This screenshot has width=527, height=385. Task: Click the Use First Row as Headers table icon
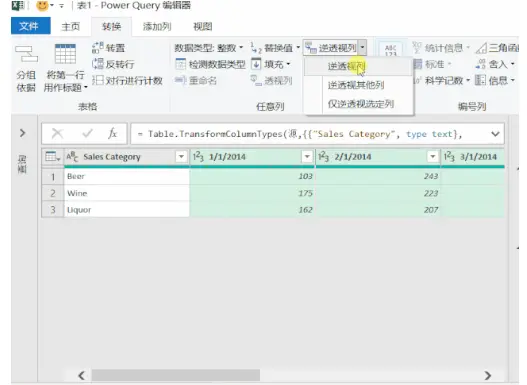pos(65,54)
